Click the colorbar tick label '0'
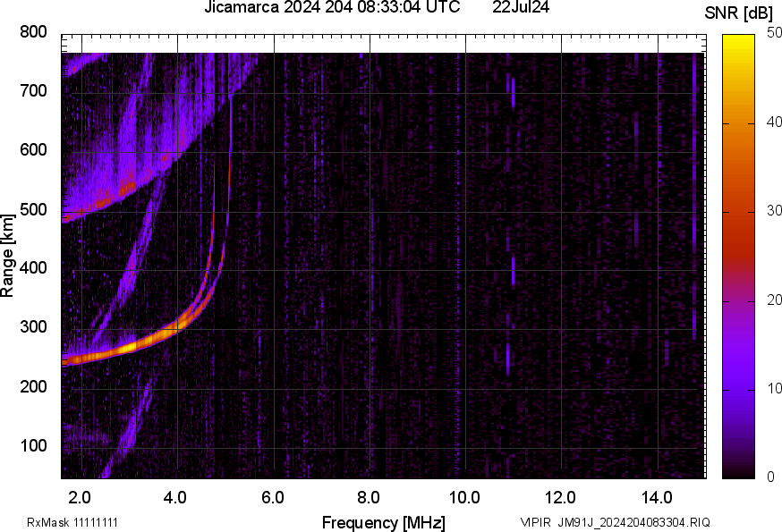Screen dimensions: 782x532 click(x=771, y=477)
